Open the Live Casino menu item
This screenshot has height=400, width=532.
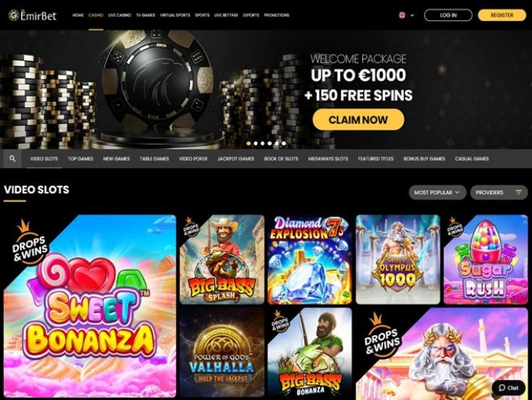[x=119, y=15]
